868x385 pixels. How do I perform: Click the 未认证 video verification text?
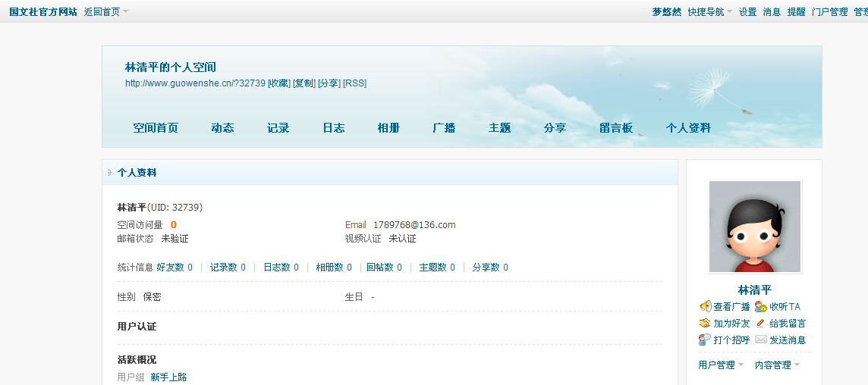pyautogui.click(x=402, y=239)
